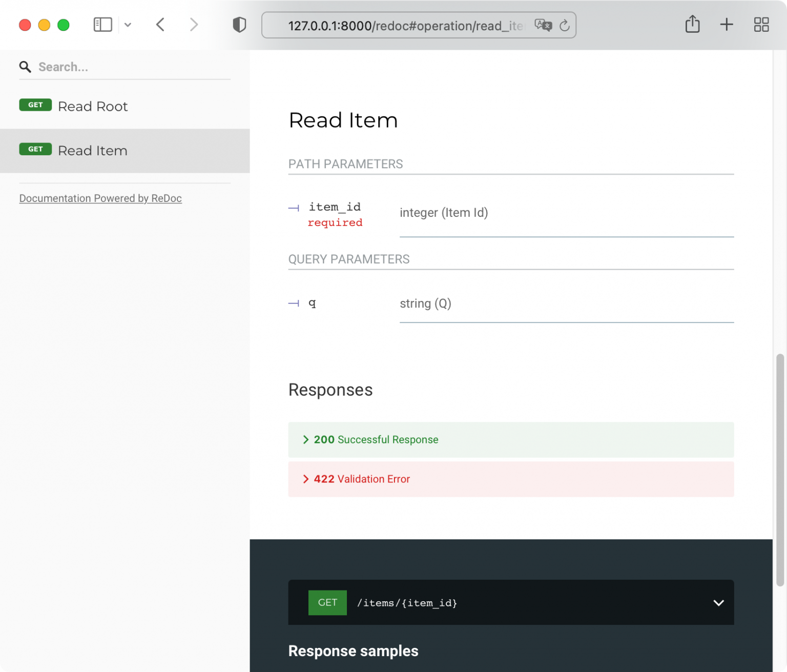787x672 pixels.
Task: Select Read Item in the sidebar
Action: click(x=92, y=150)
